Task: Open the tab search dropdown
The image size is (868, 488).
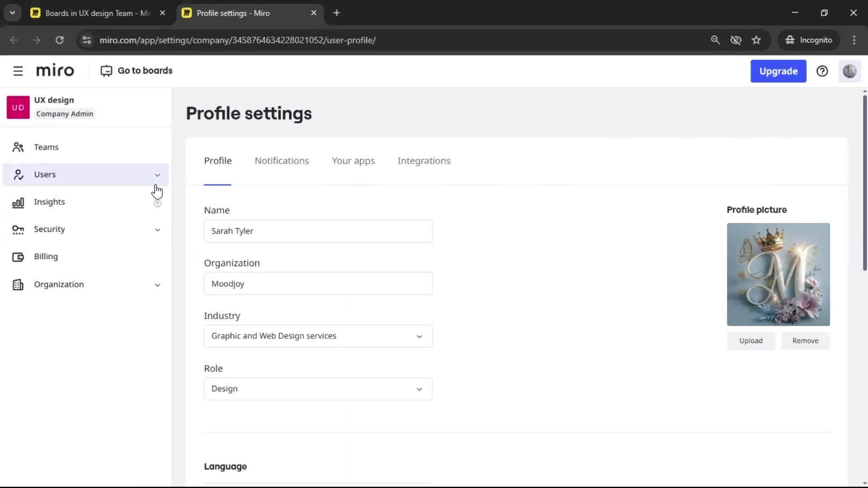Action: 13,13
